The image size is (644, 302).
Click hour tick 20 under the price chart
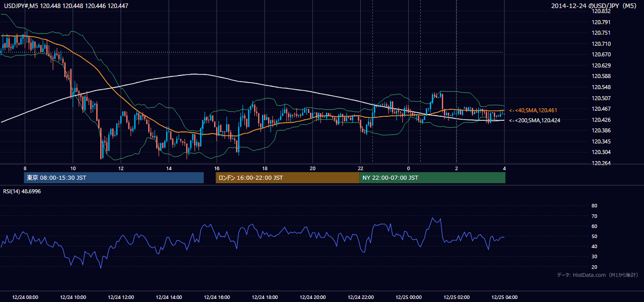point(312,168)
